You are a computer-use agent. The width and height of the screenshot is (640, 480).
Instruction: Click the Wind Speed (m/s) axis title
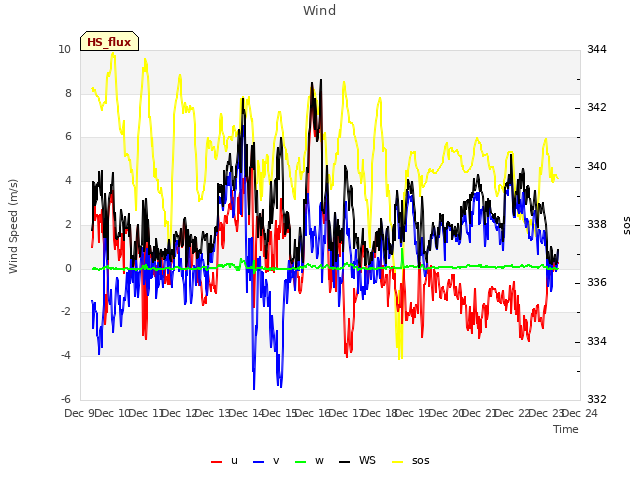pyautogui.click(x=13, y=226)
